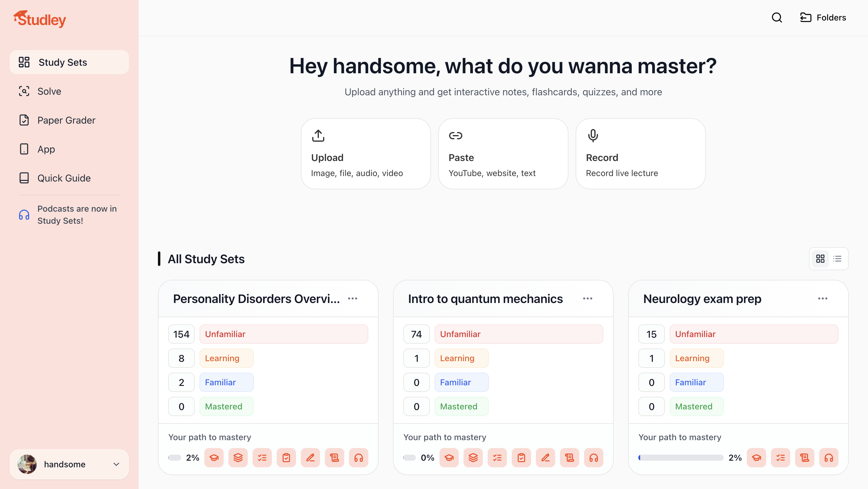Open more options for Personality Disorders set
Viewport: 868px width, 489px height.
click(352, 298)
